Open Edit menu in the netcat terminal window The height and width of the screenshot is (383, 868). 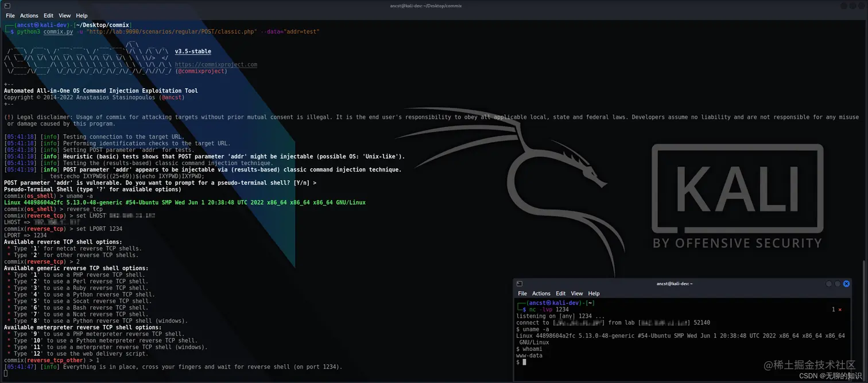561,294
